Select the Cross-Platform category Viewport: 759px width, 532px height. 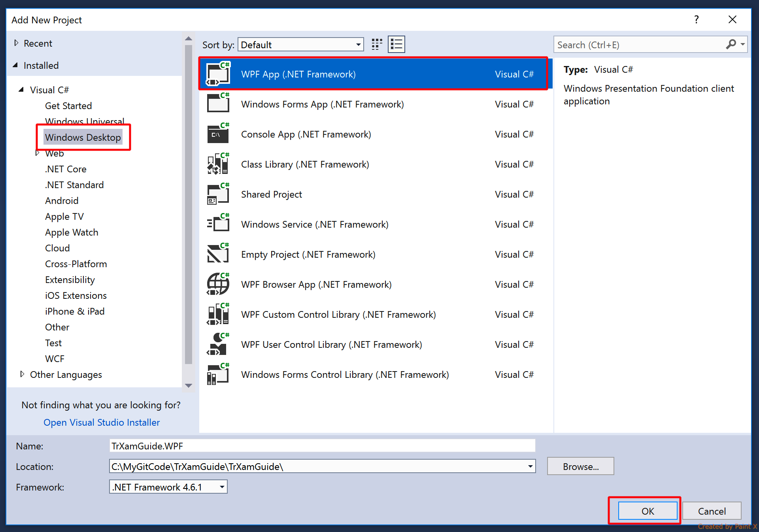pyautogui.click(x=76, y=264)
